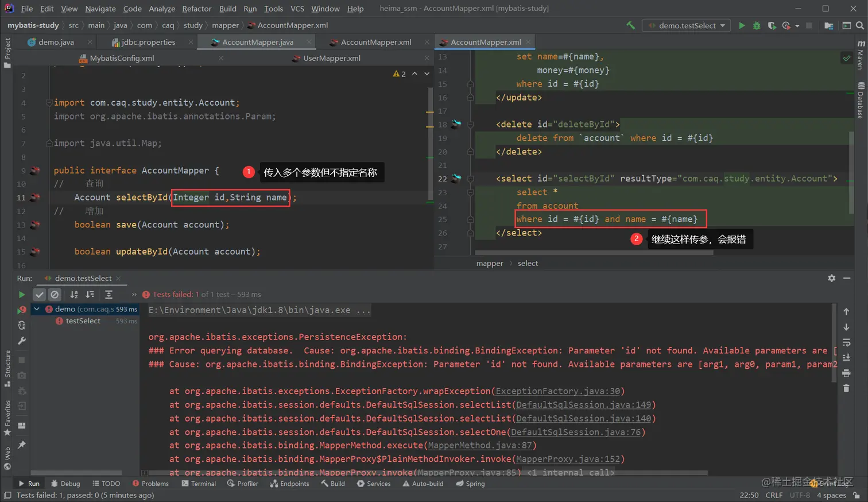The image size is (868, 502).
Task: Select the testSelect node in test tree
Action: pyautogui.click(x=83, y=321)
